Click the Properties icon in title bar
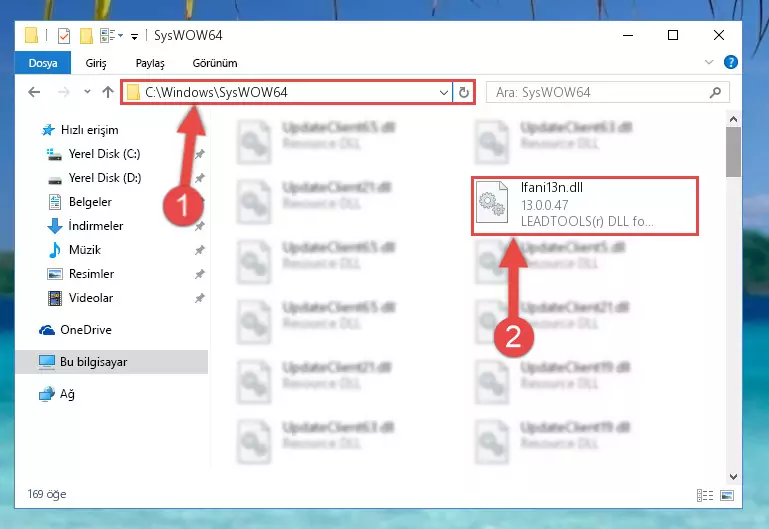This screenshot has height=529, width=769. (64, 36)
